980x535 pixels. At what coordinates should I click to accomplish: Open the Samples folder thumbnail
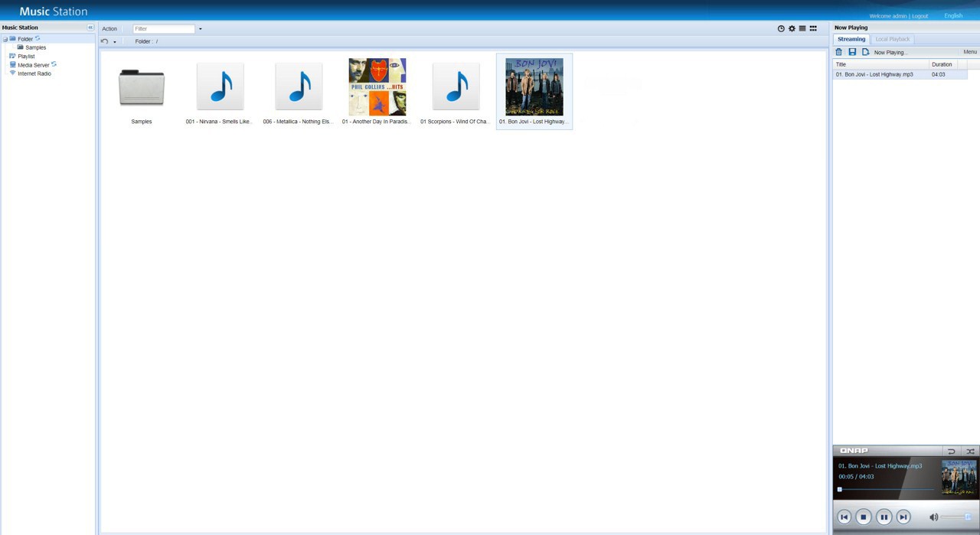[142, 87]
